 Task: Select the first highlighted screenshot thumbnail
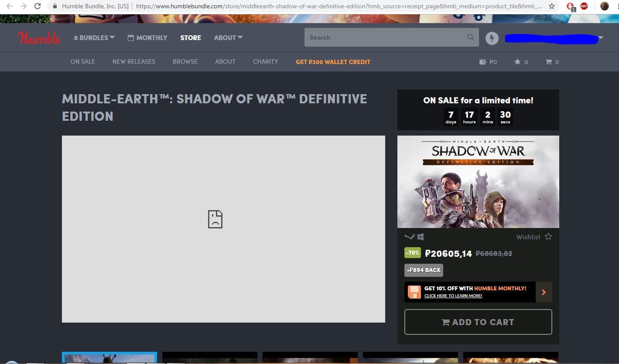(109, 357)
